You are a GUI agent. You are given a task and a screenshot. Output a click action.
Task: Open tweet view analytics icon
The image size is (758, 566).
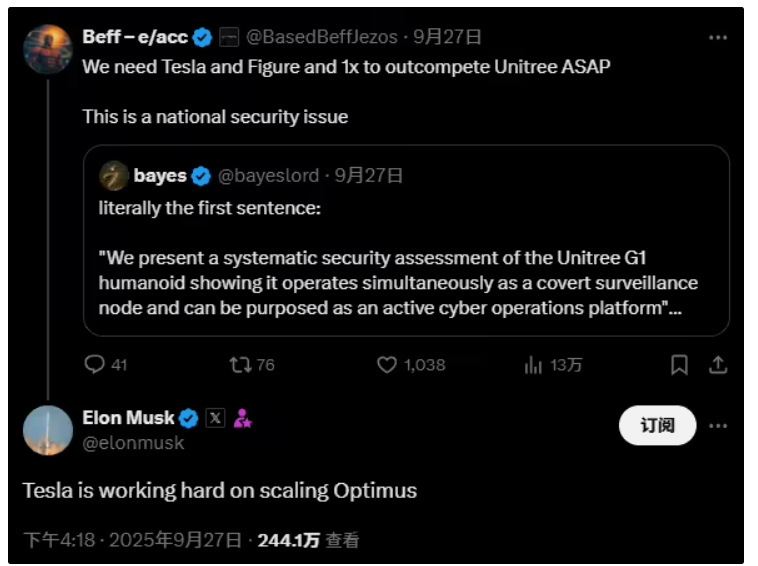coord(533,365)
